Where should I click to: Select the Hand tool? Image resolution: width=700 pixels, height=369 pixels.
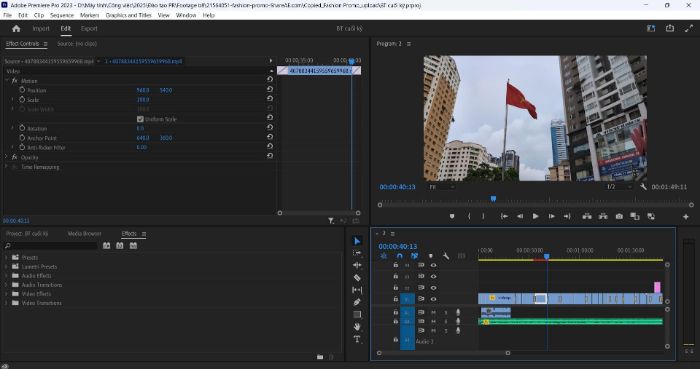357,327
